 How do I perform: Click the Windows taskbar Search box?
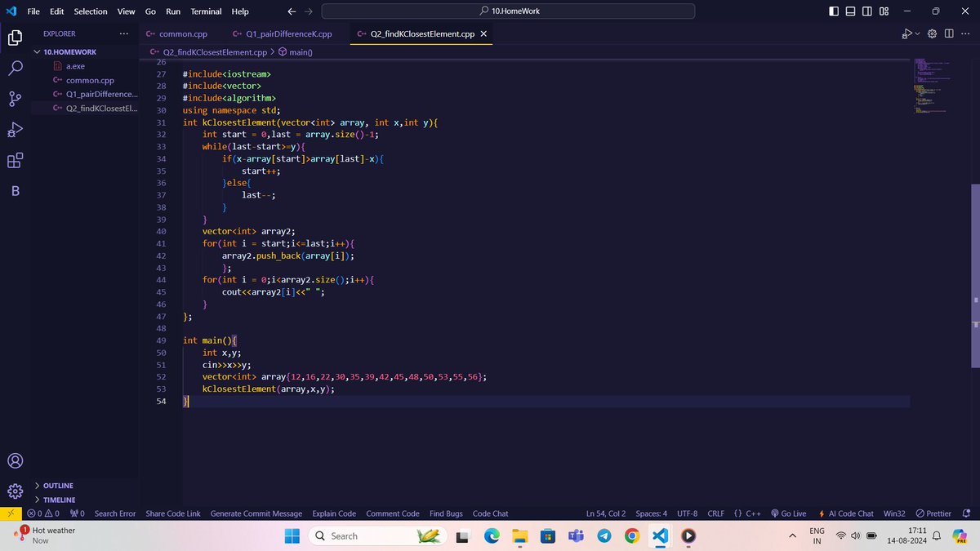(378, 535)
